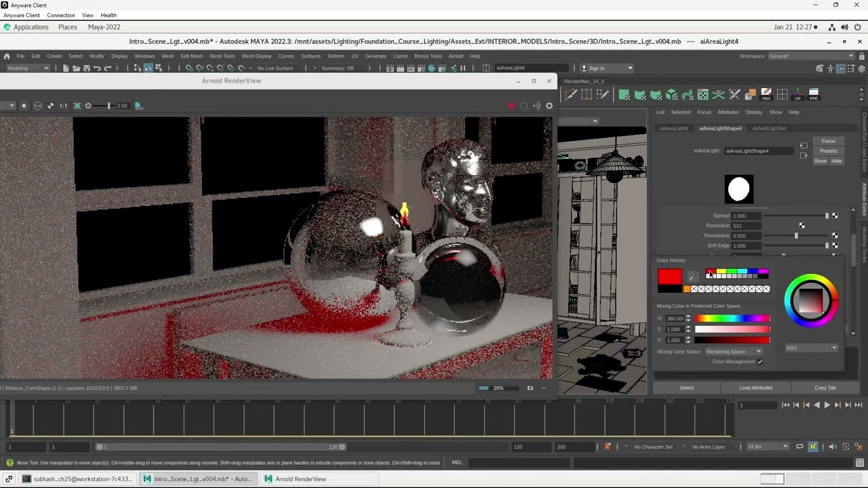Screen dimensions: 868x488
Task: Click the Copy Tab button
Action: (825, 388)
